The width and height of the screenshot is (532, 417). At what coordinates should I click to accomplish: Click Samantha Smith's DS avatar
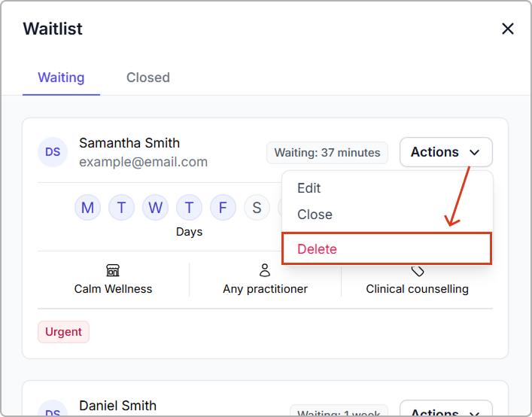[53, 152]
